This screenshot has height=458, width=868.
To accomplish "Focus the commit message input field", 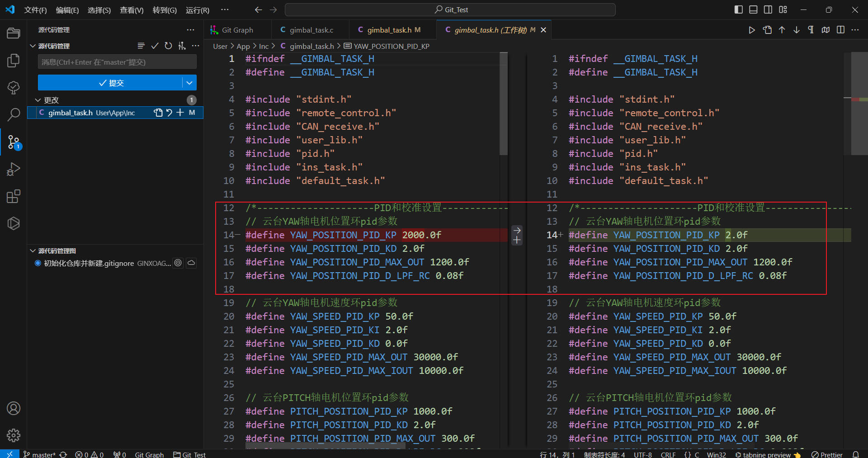I will point(117,62).
